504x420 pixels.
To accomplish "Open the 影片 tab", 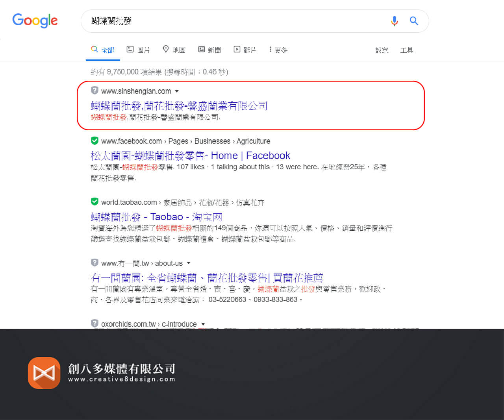I will (245, 50).
